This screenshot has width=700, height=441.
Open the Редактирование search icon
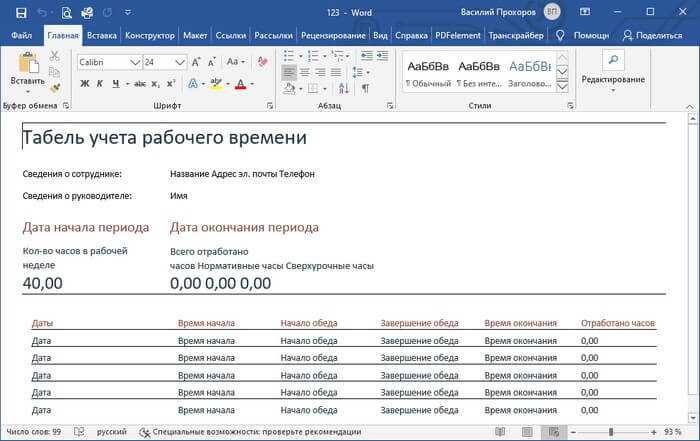[613, 60]
